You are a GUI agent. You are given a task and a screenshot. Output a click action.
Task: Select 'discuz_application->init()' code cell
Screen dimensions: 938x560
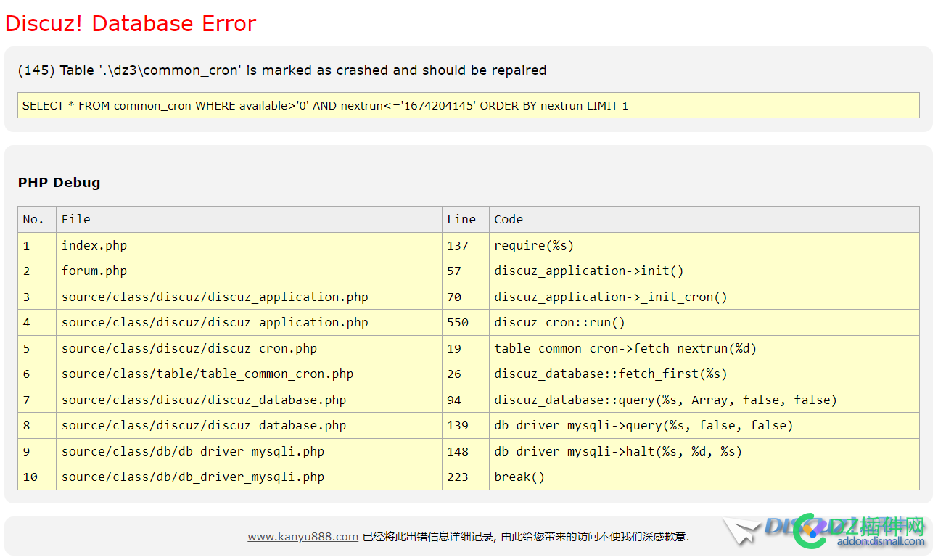point(704,271)
